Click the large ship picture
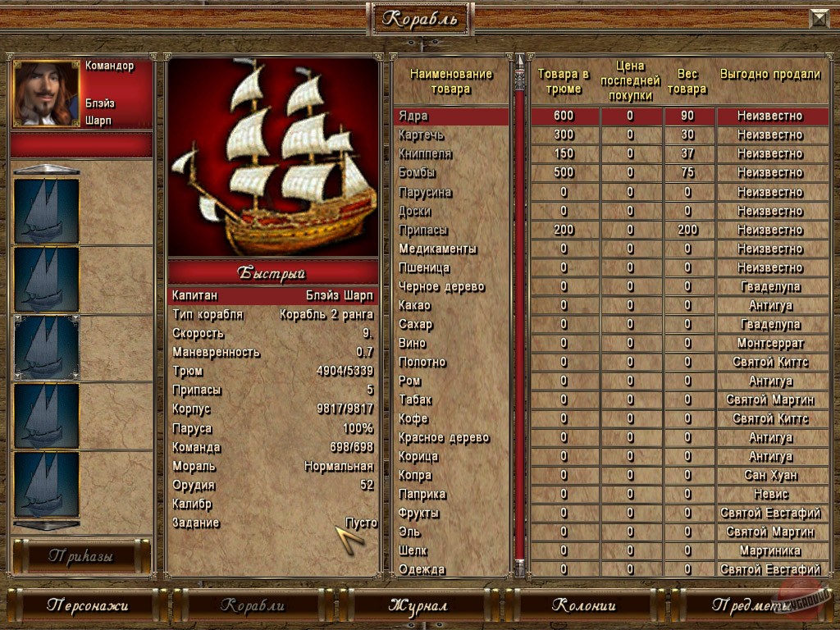Image resolution: width=840 pixels, height=630 pixels. coord(273,157)
